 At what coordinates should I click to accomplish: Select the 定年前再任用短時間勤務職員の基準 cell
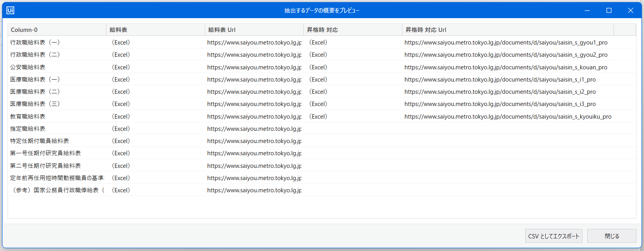point(57,178)
